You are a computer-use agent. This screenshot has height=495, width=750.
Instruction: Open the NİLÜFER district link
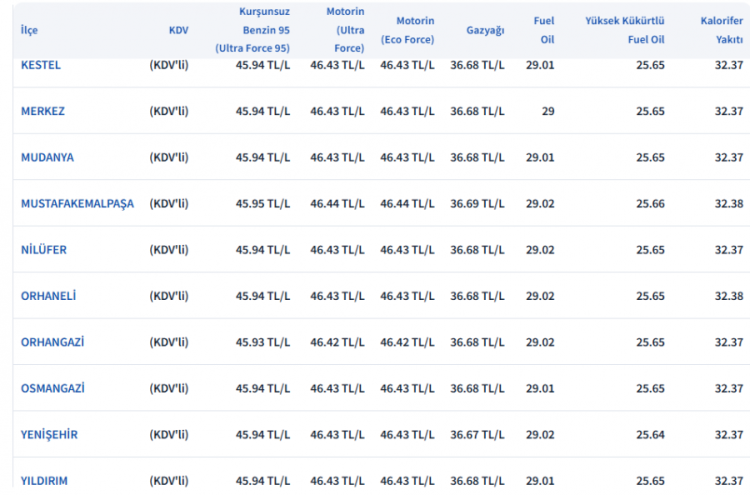(x=44, y=249)
